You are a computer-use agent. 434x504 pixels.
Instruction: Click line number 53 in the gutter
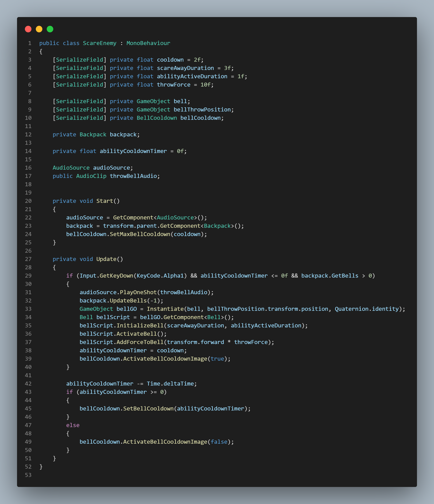[28, 475]
